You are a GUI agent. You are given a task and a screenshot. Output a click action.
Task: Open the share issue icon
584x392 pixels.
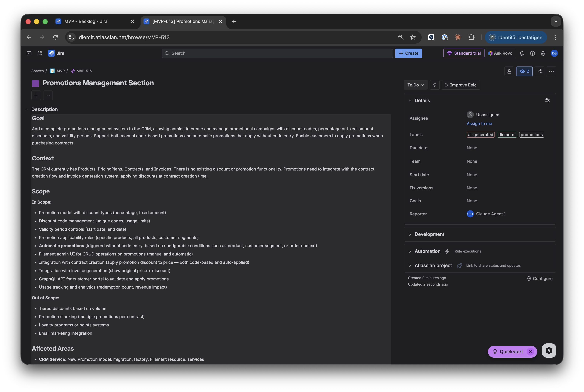pyautogui.click(x=539, y=71)
